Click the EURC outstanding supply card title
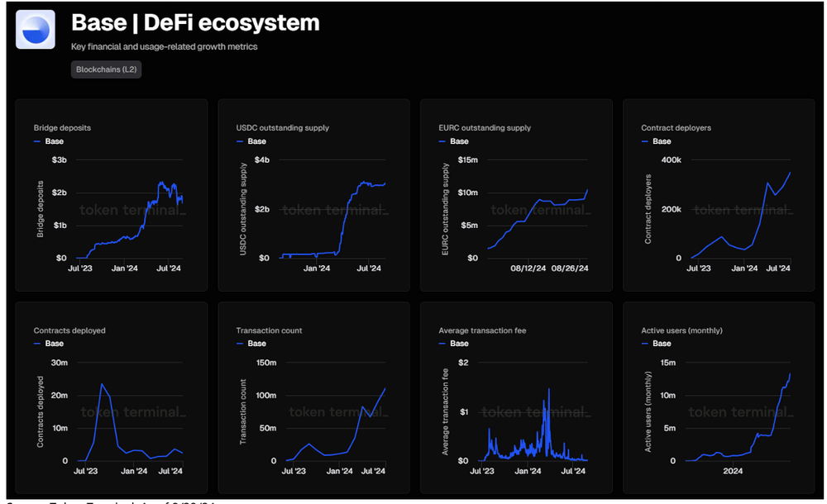Screen dimensions: 827x504 coord(485,127)
